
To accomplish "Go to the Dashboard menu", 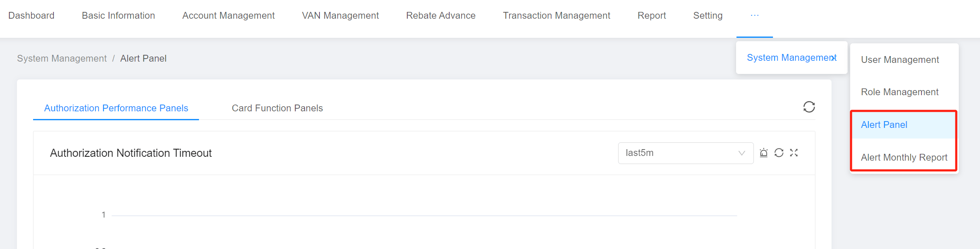I will [x=31, y=16].
